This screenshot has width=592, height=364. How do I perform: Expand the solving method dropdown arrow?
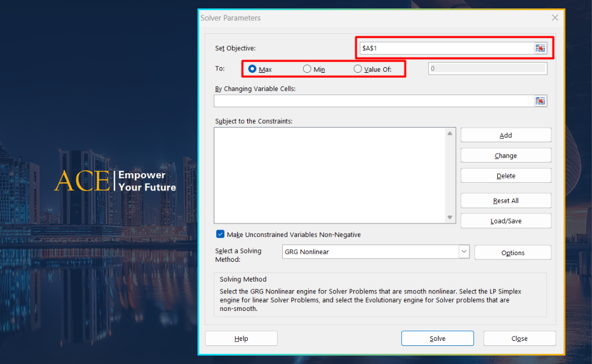point(464,252)
